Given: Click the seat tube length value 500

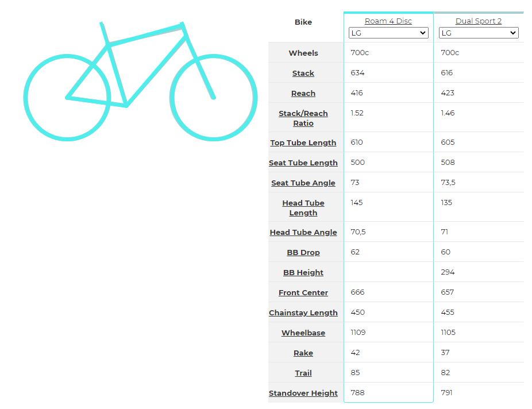Looking at the screenshot, I should click(357, 163).
